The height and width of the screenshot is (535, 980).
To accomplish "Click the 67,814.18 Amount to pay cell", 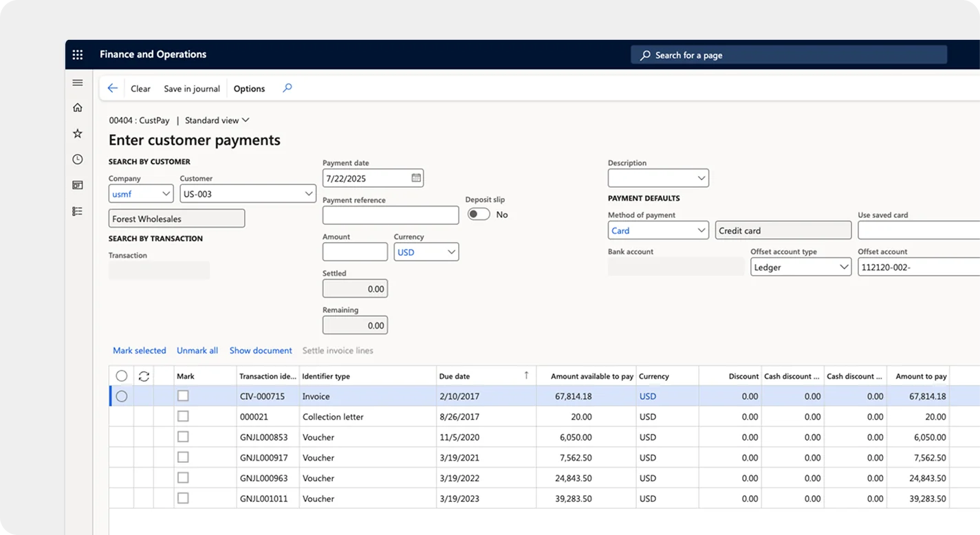I will [918, 396].
